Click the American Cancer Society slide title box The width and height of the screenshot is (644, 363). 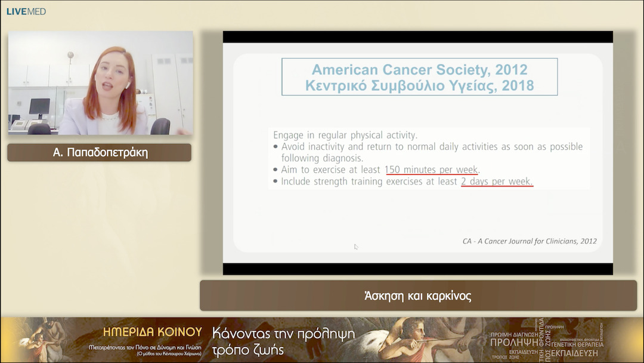pyautogui.click(x=419, y=76)
